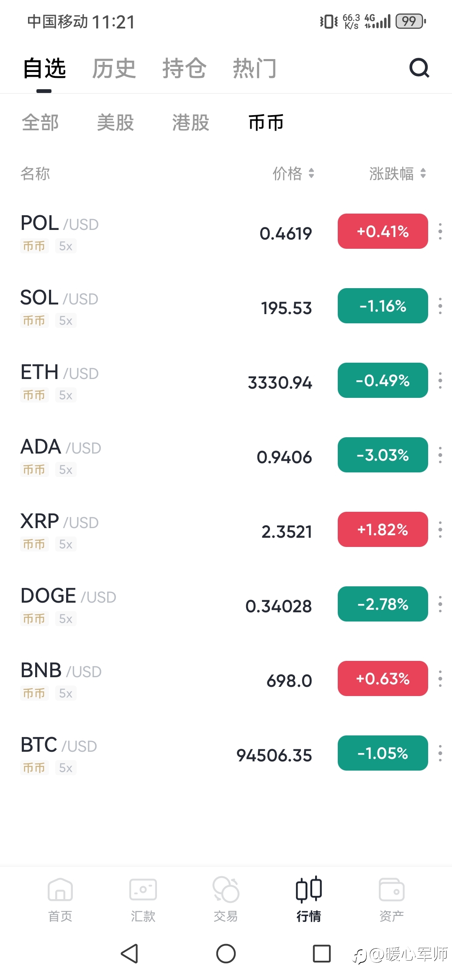Screen dimensions: 452x980
Task: Open the 汇款 remittance icon
Action: click(143, 890)
